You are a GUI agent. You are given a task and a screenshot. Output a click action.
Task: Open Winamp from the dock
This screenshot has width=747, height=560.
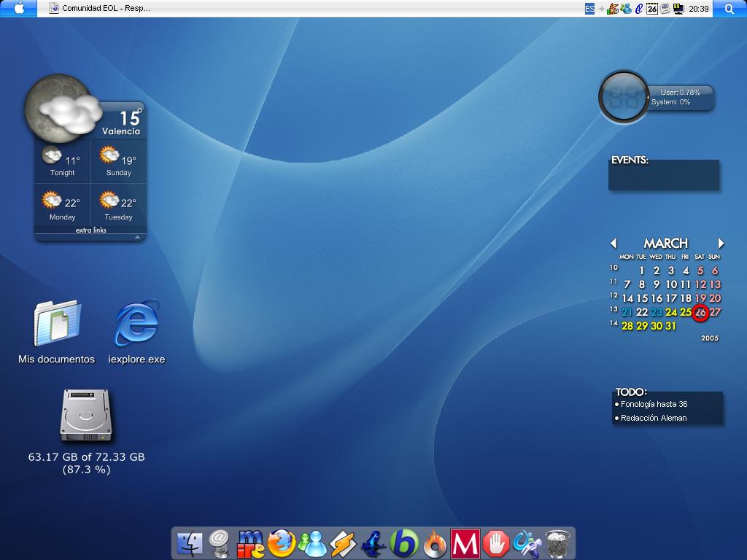click(x=342, y=543)
